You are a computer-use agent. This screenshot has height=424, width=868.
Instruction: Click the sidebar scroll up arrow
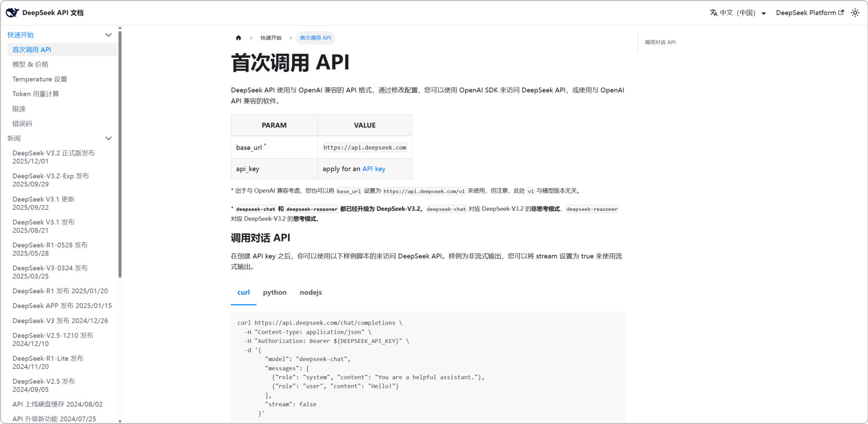[120, 28]
